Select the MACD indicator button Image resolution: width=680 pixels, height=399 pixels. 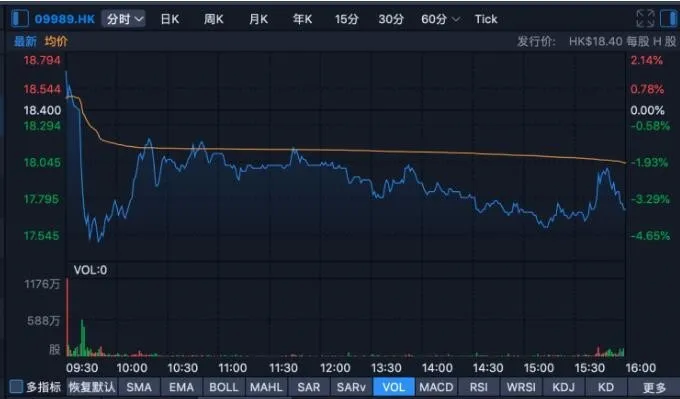point(436,387)
